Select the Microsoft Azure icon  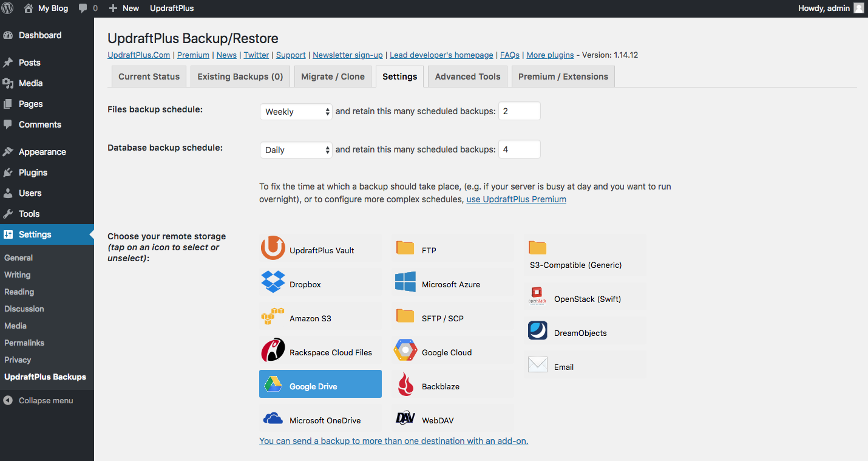[x=405, y=282]
